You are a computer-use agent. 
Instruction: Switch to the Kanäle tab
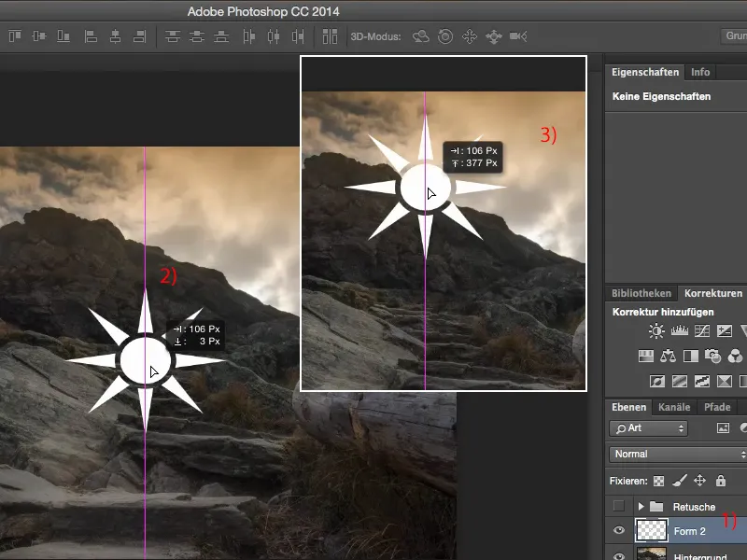coord(674,407)
